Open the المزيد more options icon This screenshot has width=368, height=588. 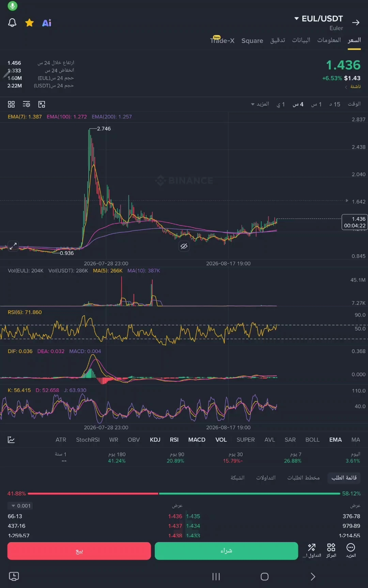tap(351, 551)
